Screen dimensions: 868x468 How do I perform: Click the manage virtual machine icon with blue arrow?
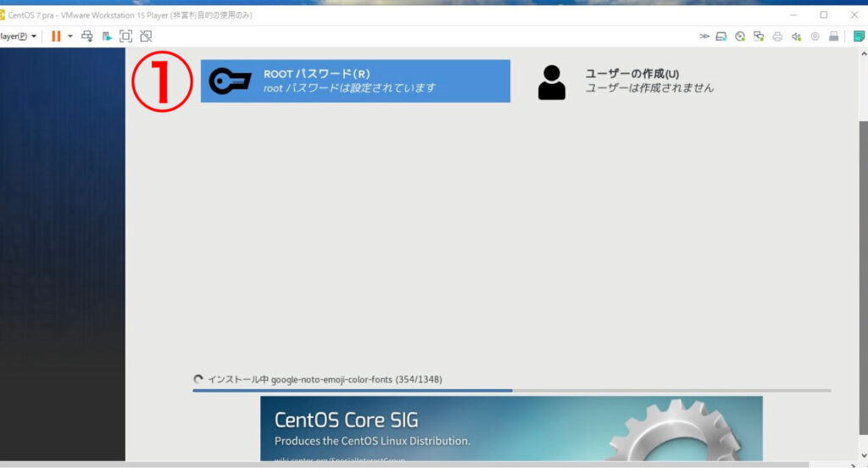pos(107,36)
